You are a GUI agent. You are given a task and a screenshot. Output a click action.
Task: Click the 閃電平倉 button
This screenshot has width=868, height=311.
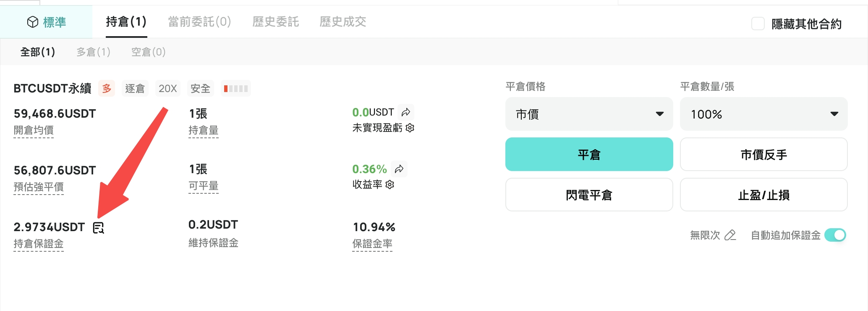click(x=589, y=195)
